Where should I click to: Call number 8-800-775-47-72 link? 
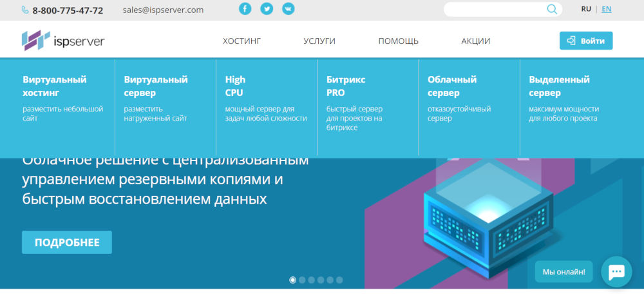point(68,10)
